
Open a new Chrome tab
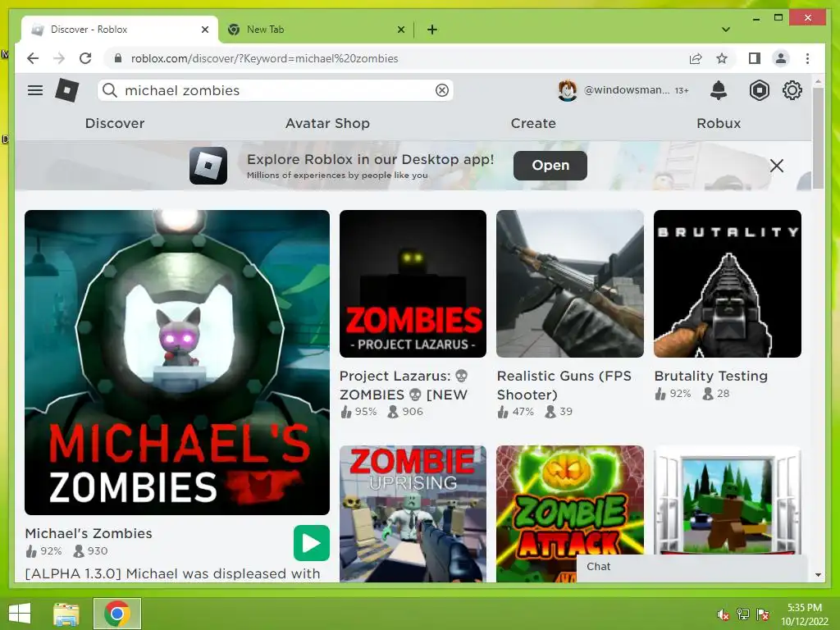click(x=431, y=30)
